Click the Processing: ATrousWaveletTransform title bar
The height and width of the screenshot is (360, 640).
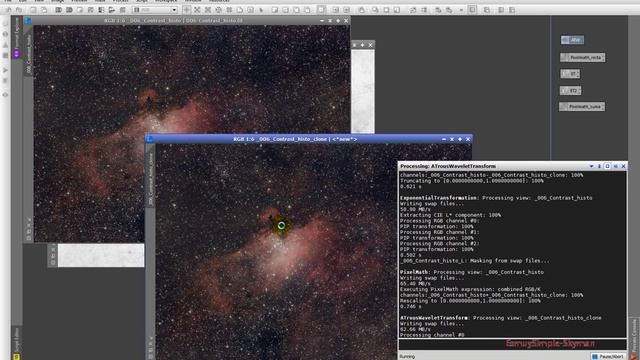[x=513, y=166]
